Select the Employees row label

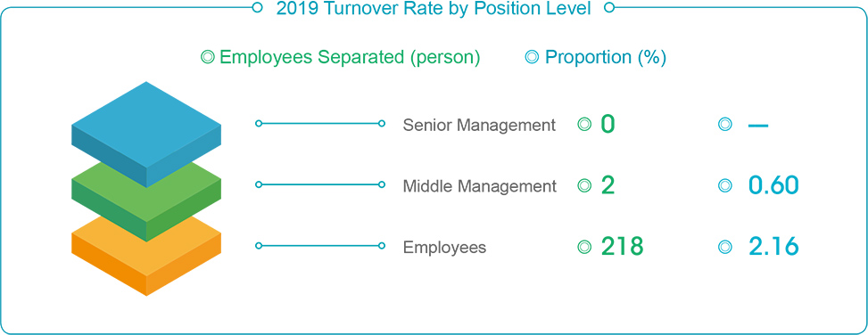pyautogui.click(x=444, y=247)
